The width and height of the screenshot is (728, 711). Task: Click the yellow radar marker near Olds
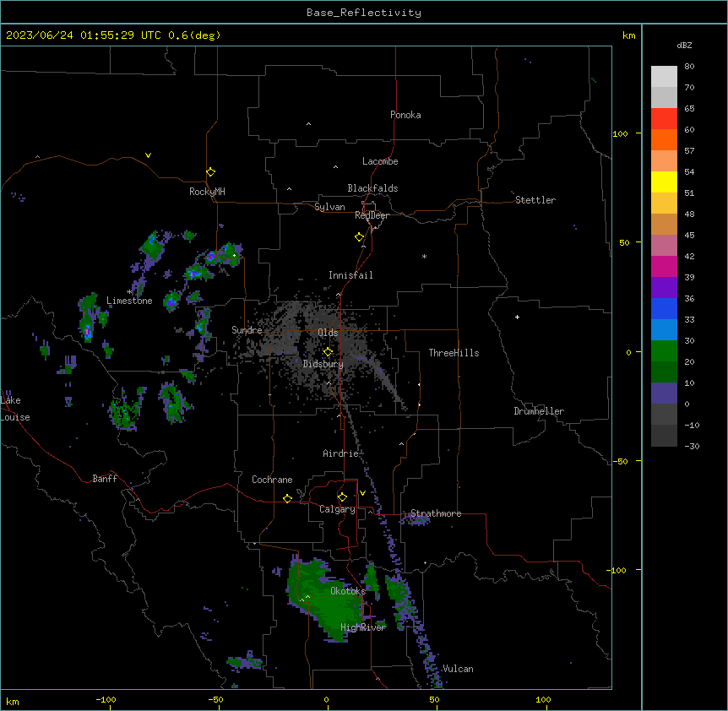pyautogui.click(x=328, y=351)
